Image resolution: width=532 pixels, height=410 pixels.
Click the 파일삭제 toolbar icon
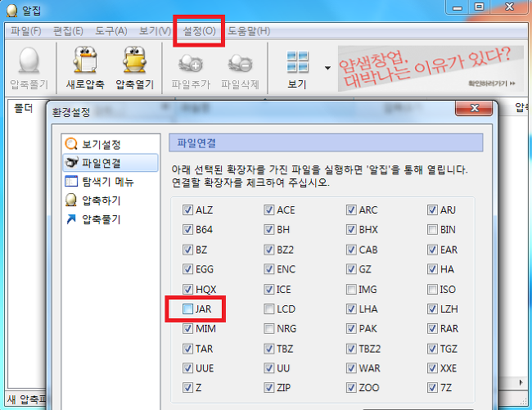click(240, 63)
